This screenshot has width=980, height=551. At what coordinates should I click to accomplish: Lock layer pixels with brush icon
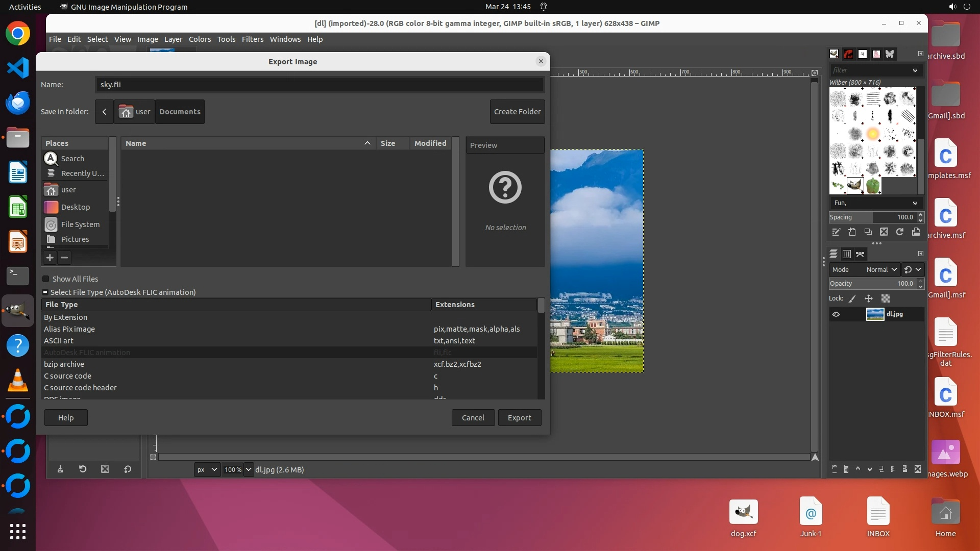pos(852,298)
